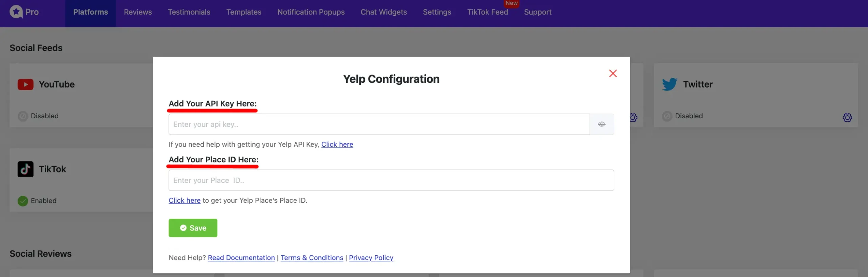Close the Yelp Configuration dialog
868x277 pixels.
pos(613,74)
